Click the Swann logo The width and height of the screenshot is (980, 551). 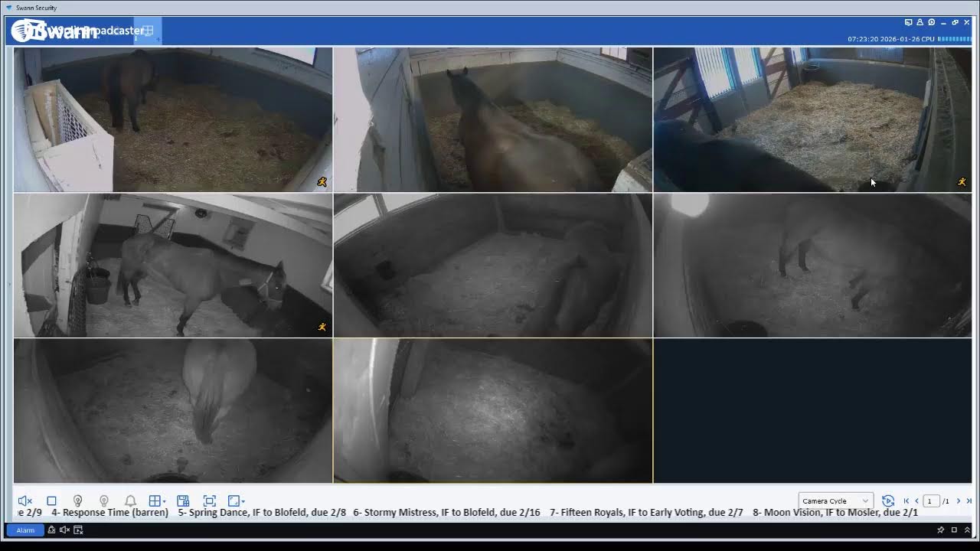54,31
